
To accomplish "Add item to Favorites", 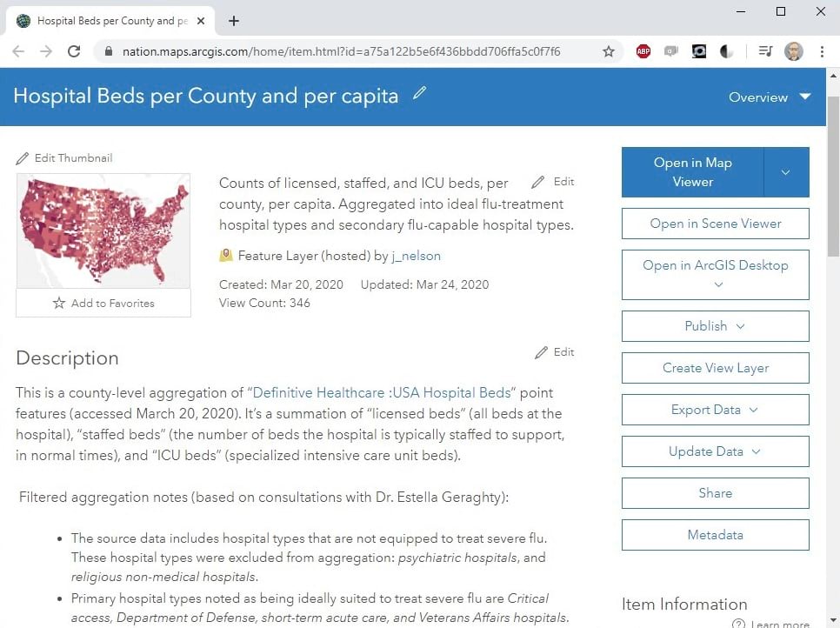I will point(103,303).
